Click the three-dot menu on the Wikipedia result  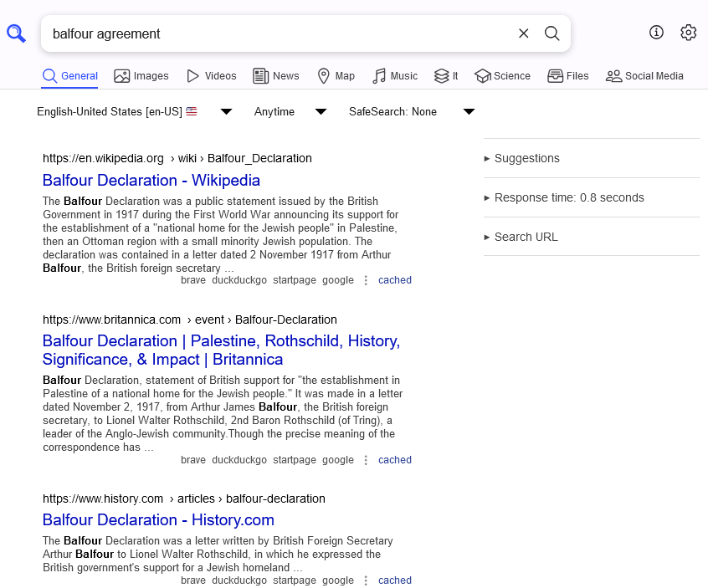[x=366, y=280]
